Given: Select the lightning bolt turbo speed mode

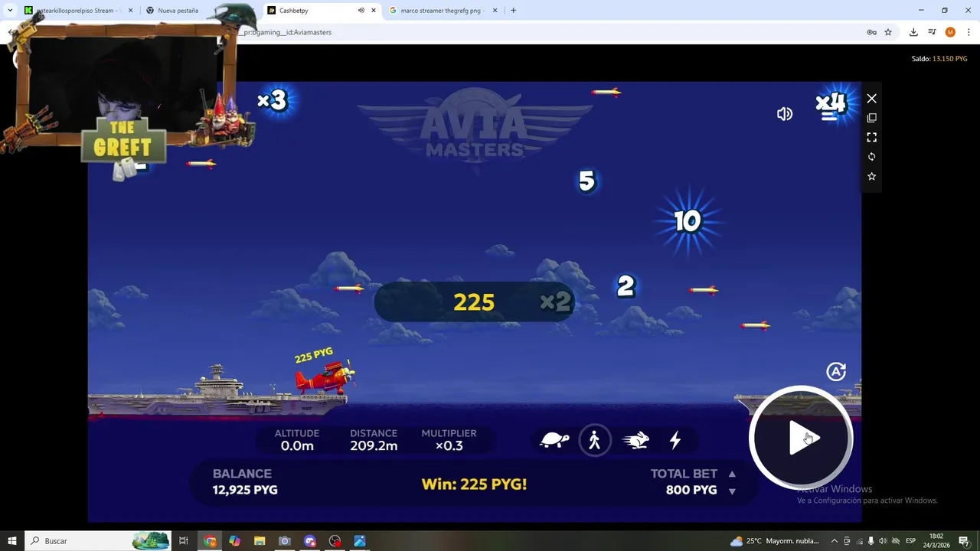Looking at the screenshot, I should (675, 440).
